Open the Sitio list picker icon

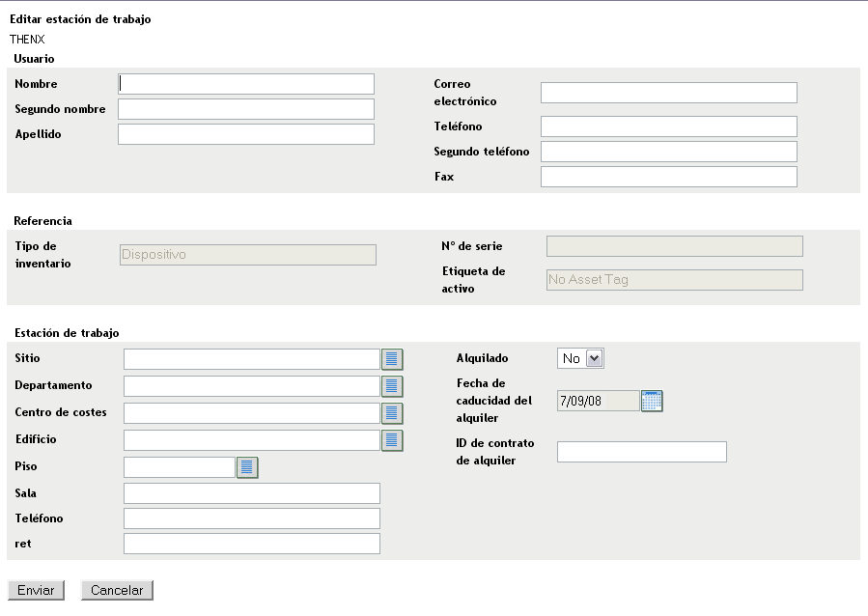pyautogui.click(x=392, y=359)
